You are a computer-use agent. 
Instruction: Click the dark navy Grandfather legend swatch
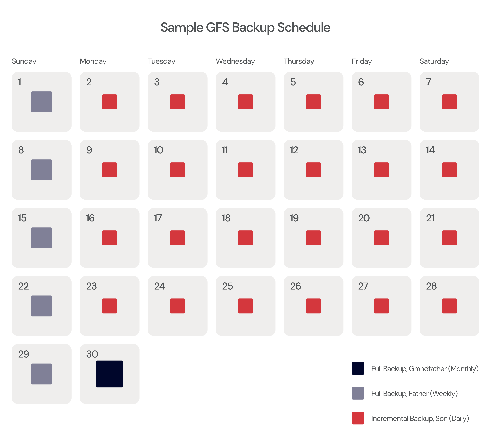coord(358,368)
